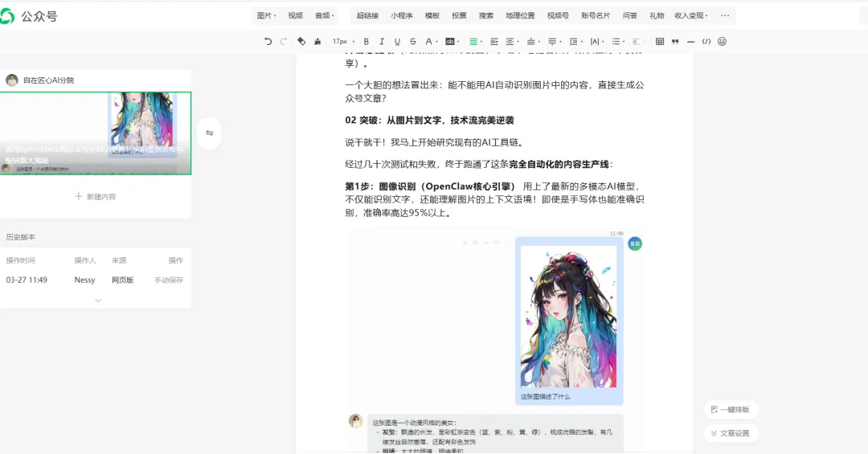Image resolution: width=868 pixels, height=454 pixels.
Task: Click the 公众号 logo icon
Action: coord(7,16)
